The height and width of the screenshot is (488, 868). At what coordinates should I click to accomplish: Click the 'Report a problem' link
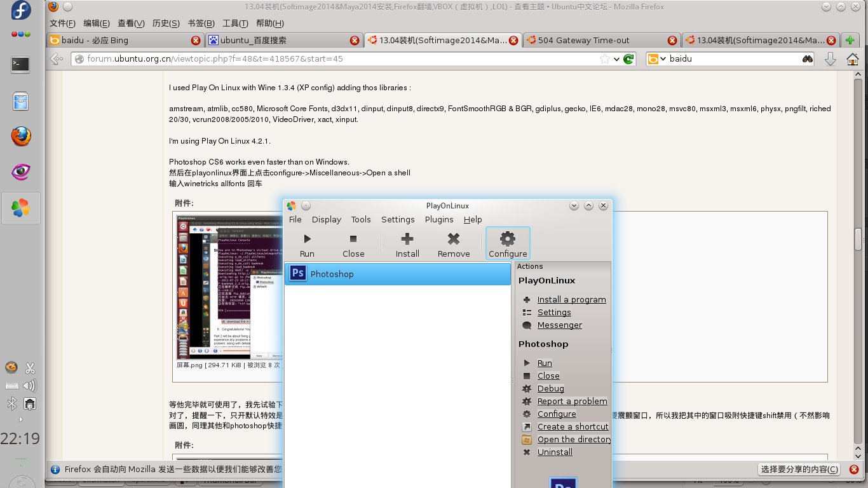573,401
